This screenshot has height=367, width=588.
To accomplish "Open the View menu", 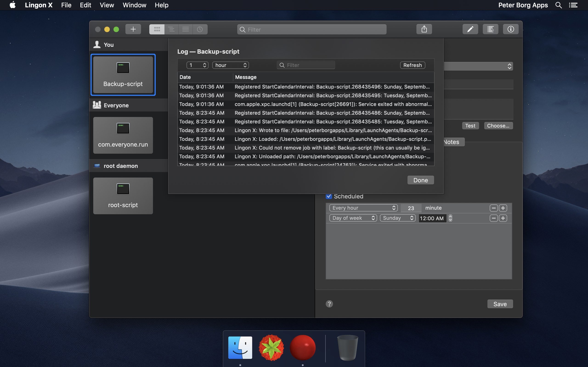I will (x=106, y=5).
